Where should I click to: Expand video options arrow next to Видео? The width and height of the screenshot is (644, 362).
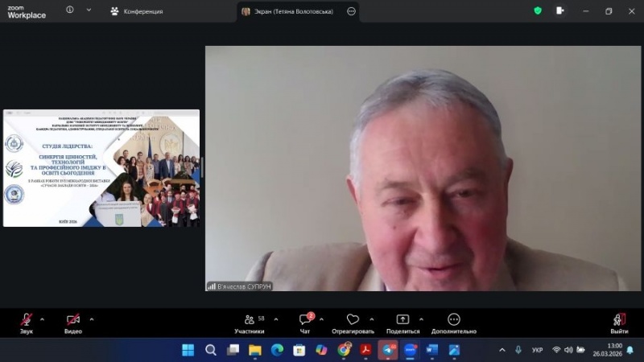tap(92, 318)
